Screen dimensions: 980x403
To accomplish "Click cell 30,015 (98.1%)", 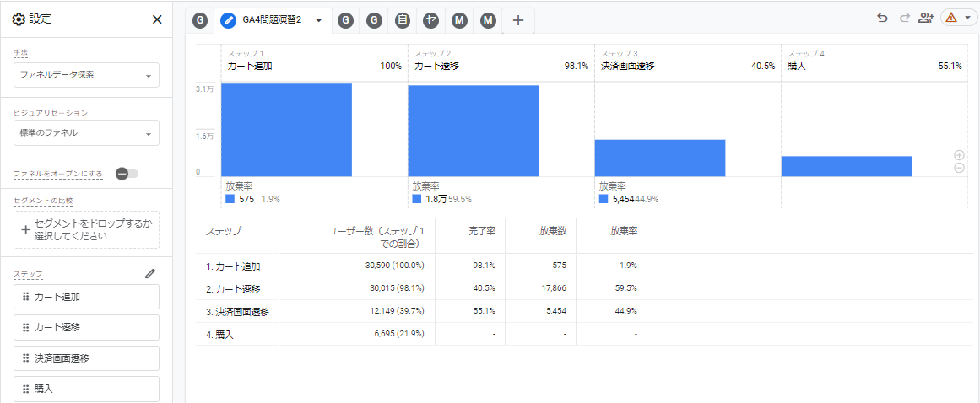I will click(397, 288).
